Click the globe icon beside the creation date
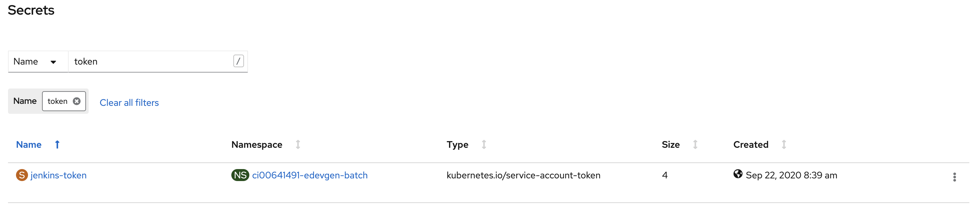This screenshot has width=980, height=209. click(x=738, y=174)
